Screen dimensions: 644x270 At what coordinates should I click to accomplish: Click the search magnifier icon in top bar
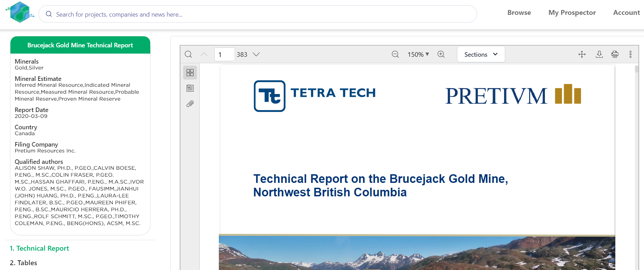point(49,14)
